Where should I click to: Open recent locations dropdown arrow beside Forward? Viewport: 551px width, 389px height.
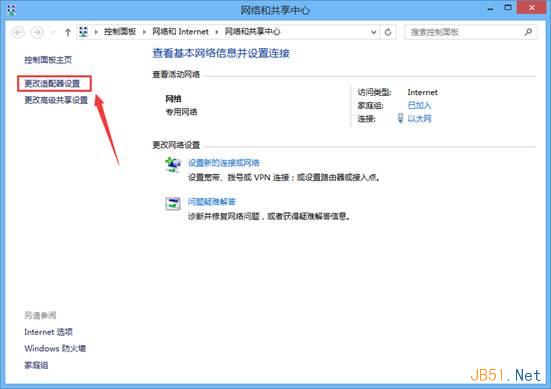(53, 32)
